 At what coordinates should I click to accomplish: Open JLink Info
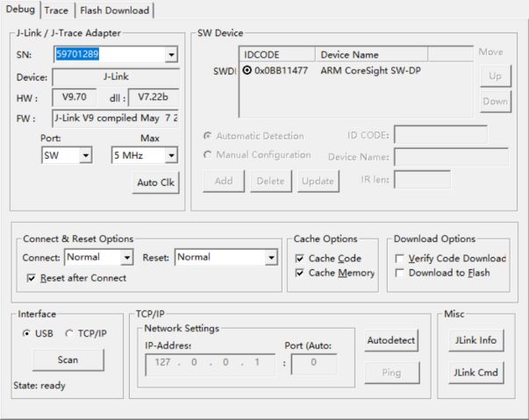pos(475,340)
